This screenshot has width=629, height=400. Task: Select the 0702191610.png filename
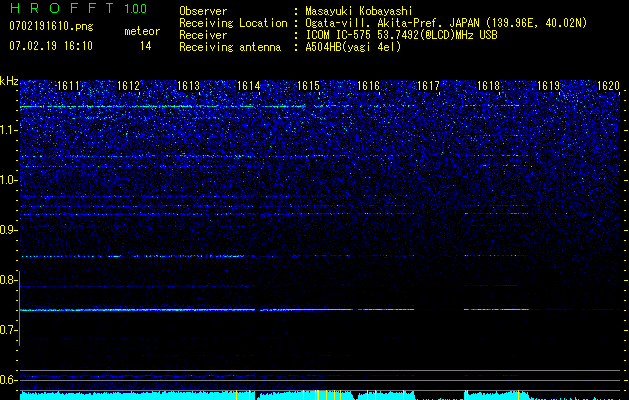pos(51,27)
